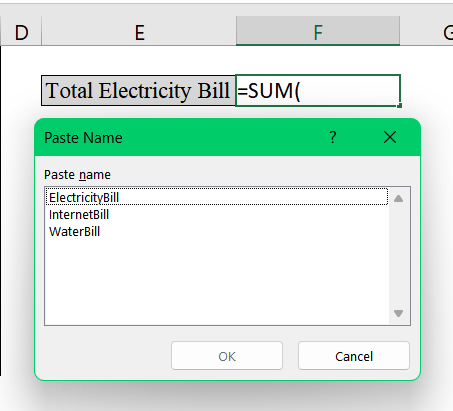The width and height of the screenshot is (453, 411).
Task: Open the Paste Name dialog help question mark
Action: click(x=333, y=137)
